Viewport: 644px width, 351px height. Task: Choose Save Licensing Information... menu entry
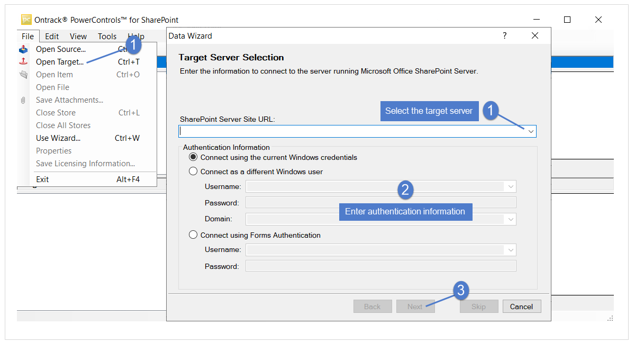[x=87, y=164]
